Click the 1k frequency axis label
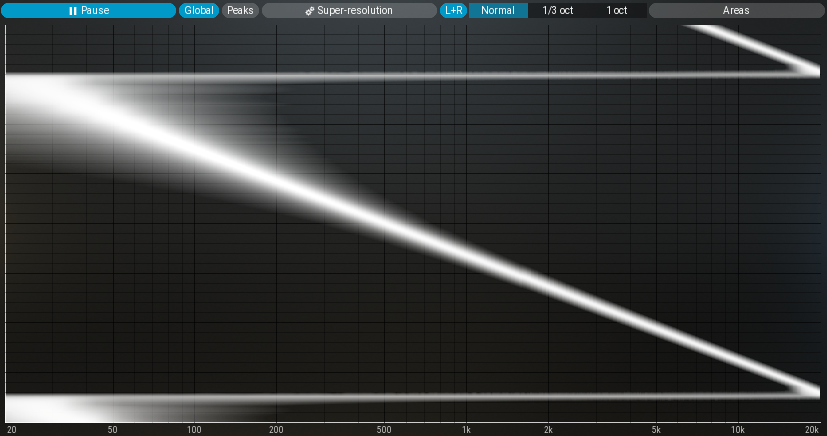The width and height of the screenshot is (827, 436). click(466, 430)
